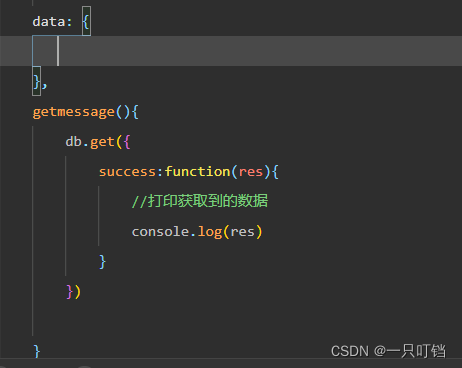This screenshot has width=462, height=368.
Task: Click the closing brace with comma '},'
Action: (x=40, y=82)
